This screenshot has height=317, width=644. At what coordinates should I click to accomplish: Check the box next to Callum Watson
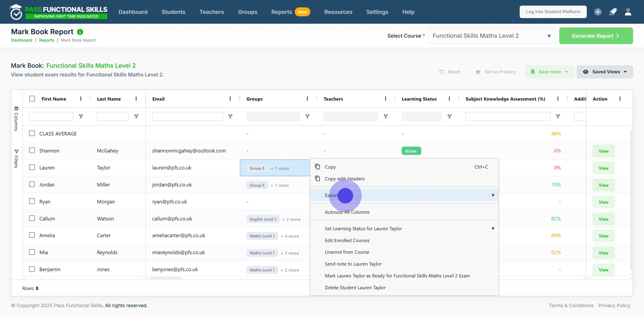[32, 218]
